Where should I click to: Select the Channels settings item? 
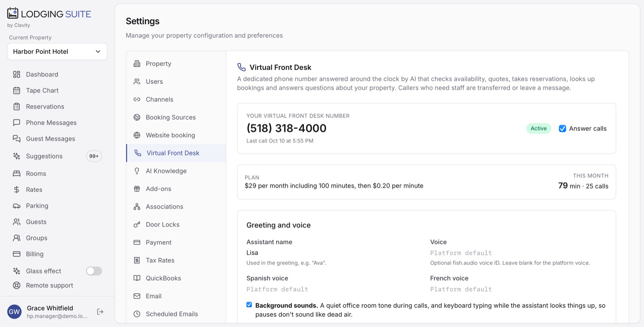pos(176,99)
